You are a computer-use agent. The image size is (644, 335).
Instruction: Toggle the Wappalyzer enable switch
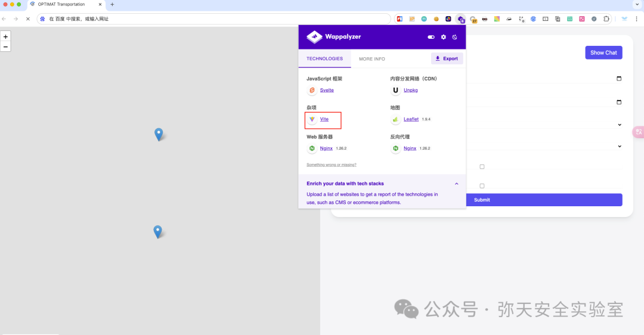[431, 37]
